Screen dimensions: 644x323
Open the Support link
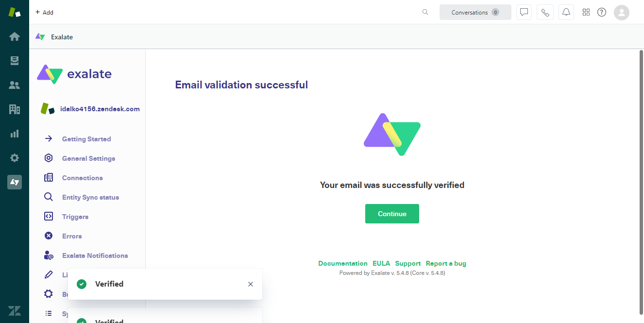[x=408, y=263]
